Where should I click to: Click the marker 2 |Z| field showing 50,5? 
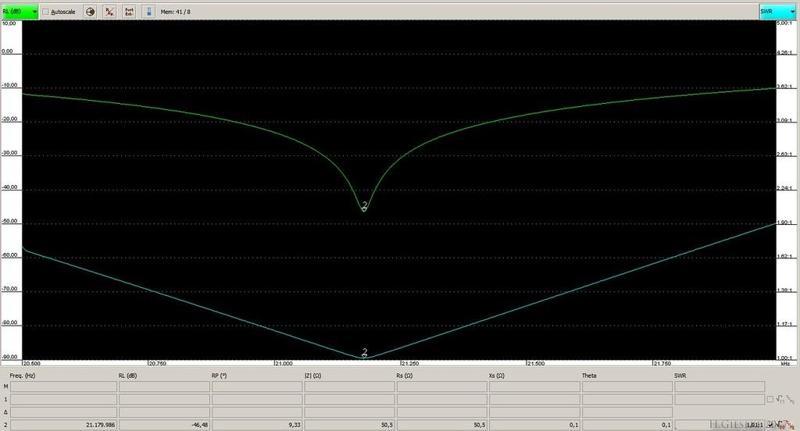click(349, 424)
